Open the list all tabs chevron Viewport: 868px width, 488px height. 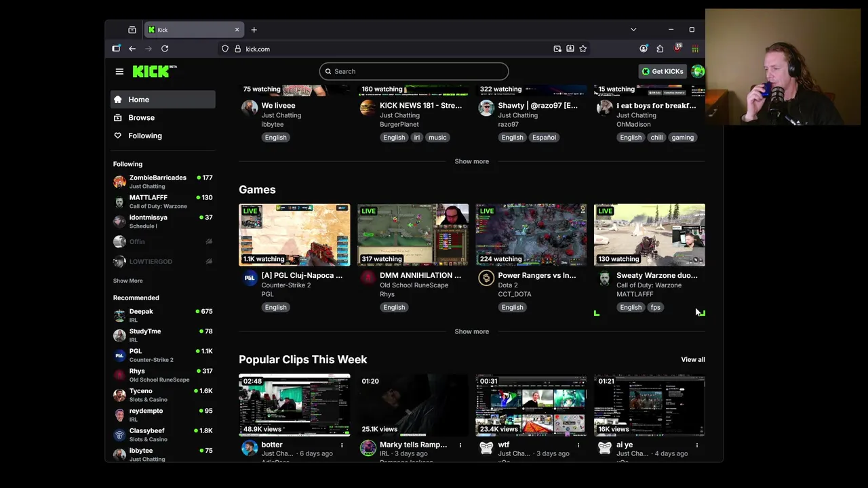pos(633,30)
